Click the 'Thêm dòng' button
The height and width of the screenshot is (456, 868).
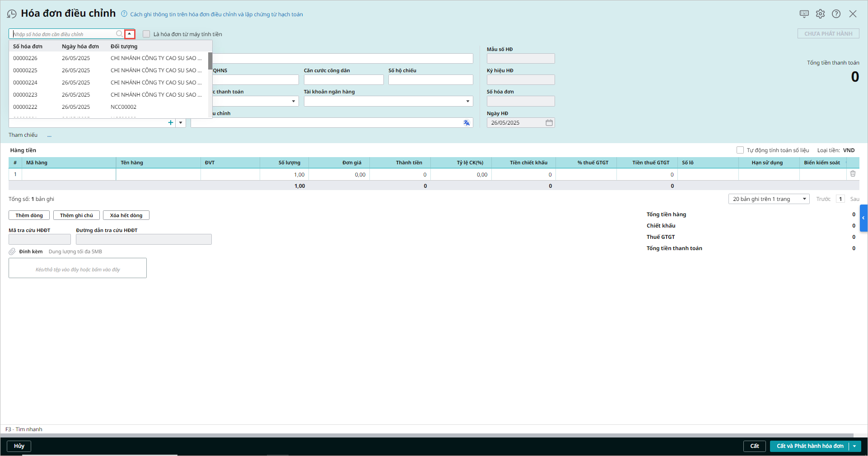[x=29, y=215]
